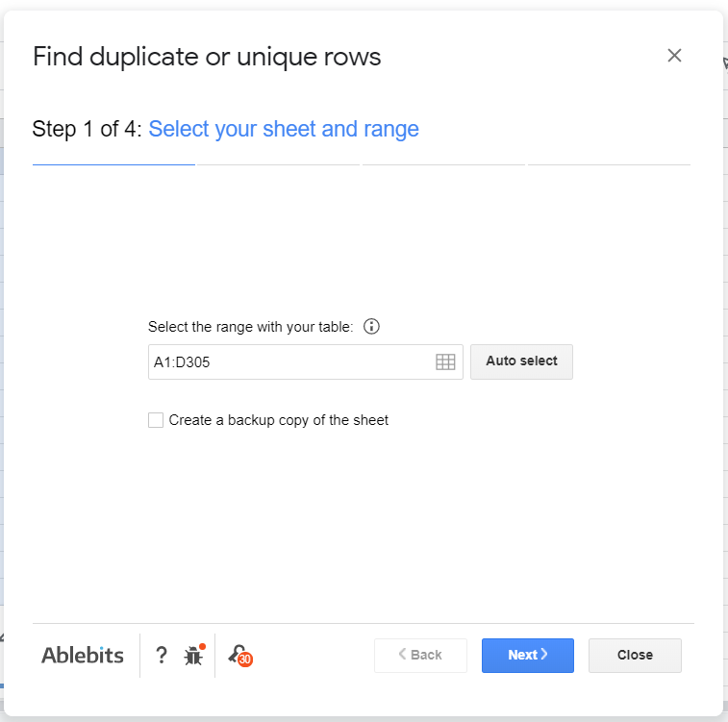This screenshot has width=728, height=722.
Task: Click the greyed-out Back button
Action: pos(420,655)
